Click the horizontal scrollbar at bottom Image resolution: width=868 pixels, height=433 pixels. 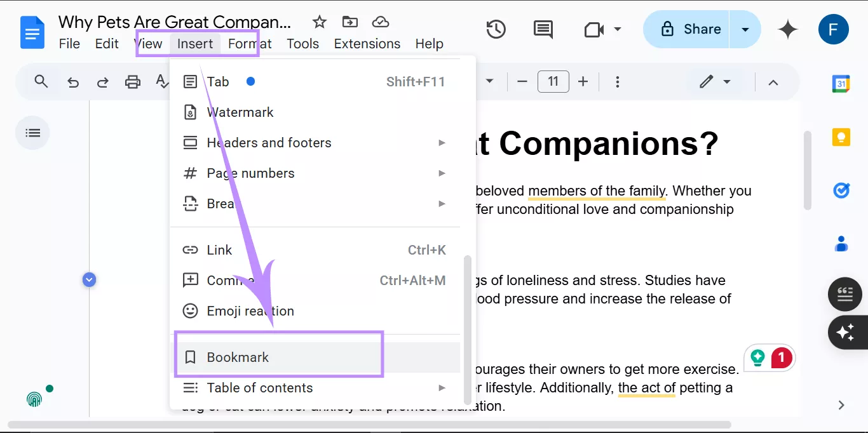(370, 425)
